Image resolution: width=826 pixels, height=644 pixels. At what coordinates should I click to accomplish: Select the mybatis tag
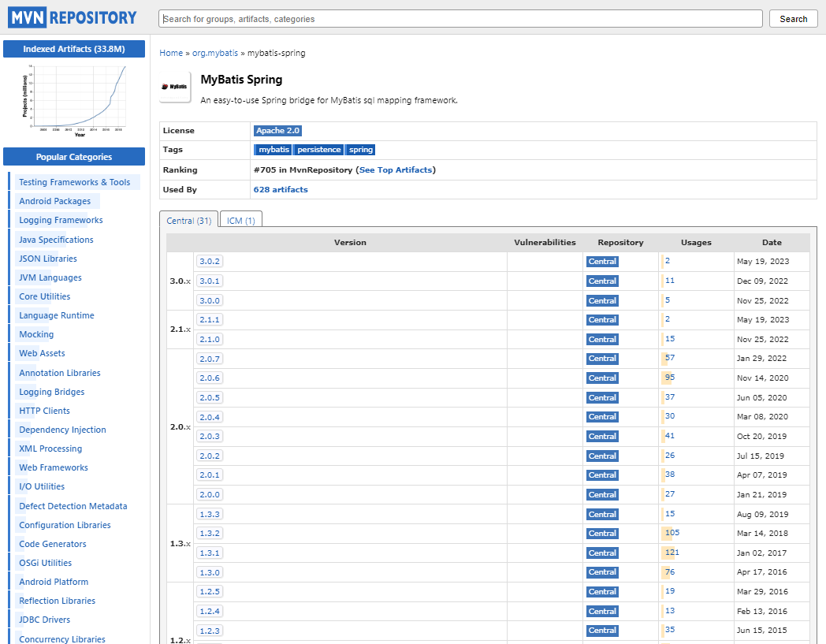[273, 150]
